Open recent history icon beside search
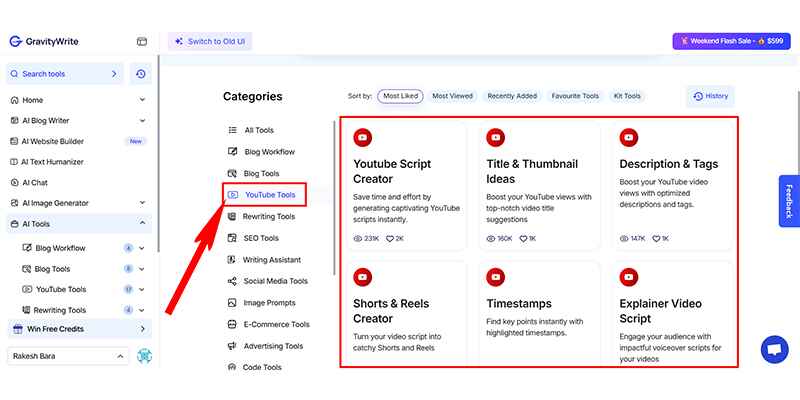The image size is (800, 400). click(141, 74)
